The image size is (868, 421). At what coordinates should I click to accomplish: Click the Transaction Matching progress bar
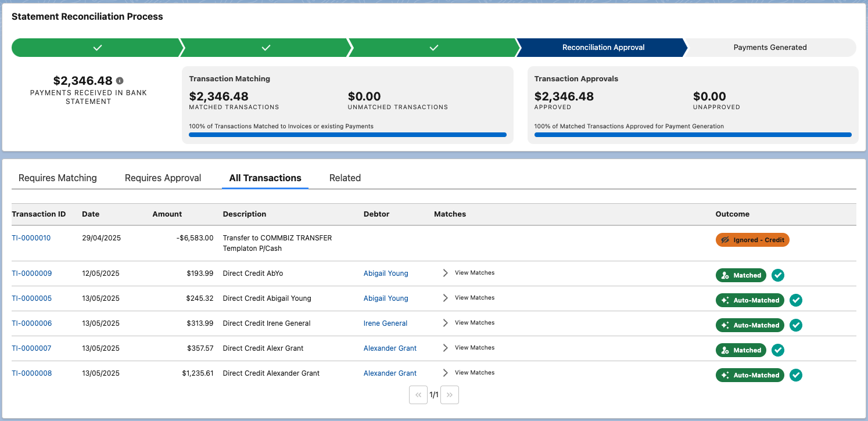pyautogui.click(x=347, y=134)
